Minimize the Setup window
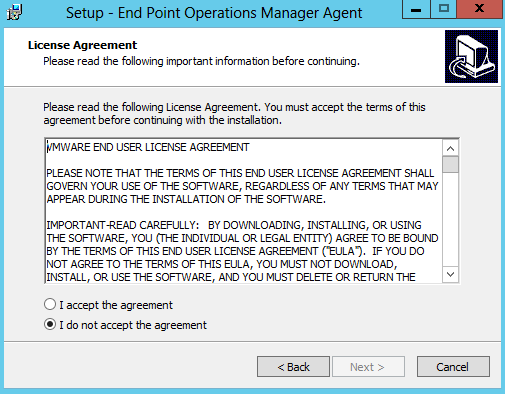Screen dimensions: 505x394 (x=416, y=9)
